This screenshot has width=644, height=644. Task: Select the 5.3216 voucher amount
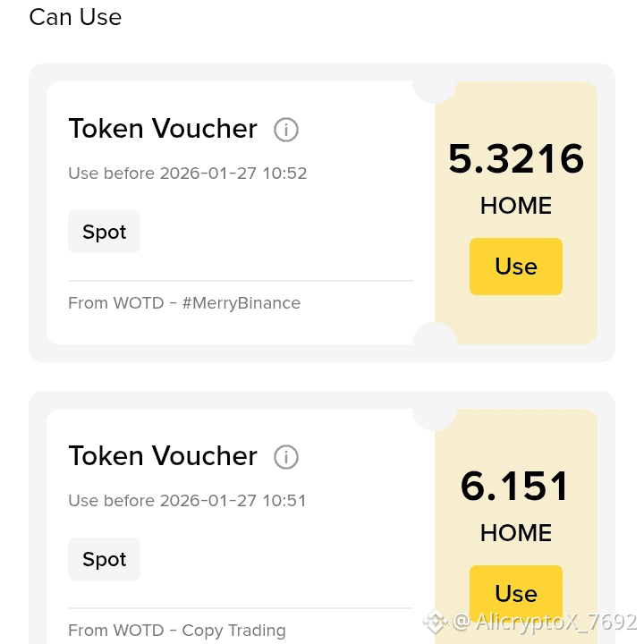coord(515,159)
